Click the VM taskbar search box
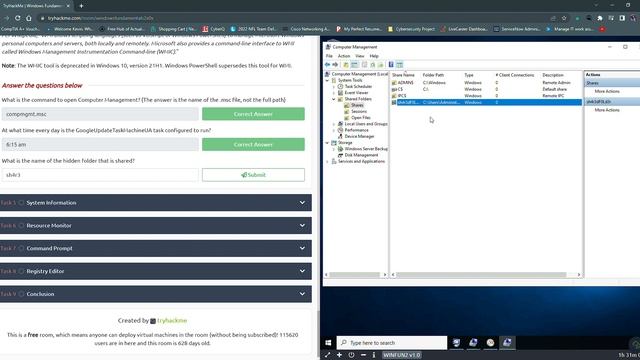The width and height of the screenshot is (640, 360). pos(392,343)
